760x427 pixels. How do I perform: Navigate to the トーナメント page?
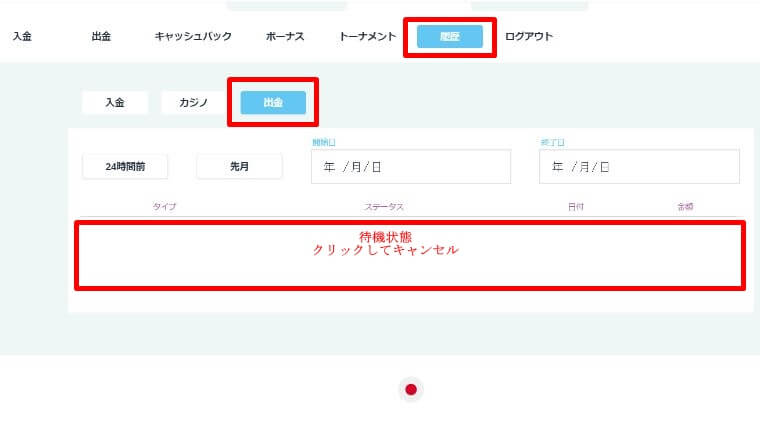[x=367, y=37]
